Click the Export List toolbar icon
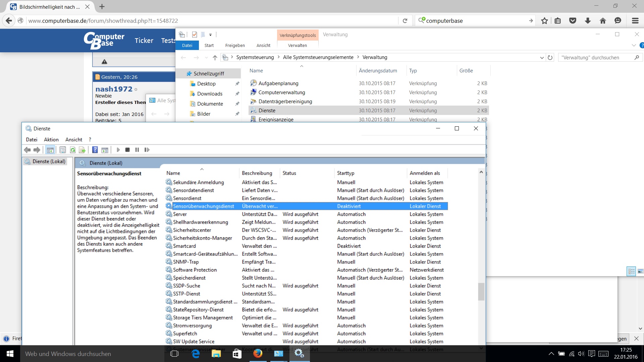Screen dimensions: 644x362 pyautogui.click(x=82, y=150)
